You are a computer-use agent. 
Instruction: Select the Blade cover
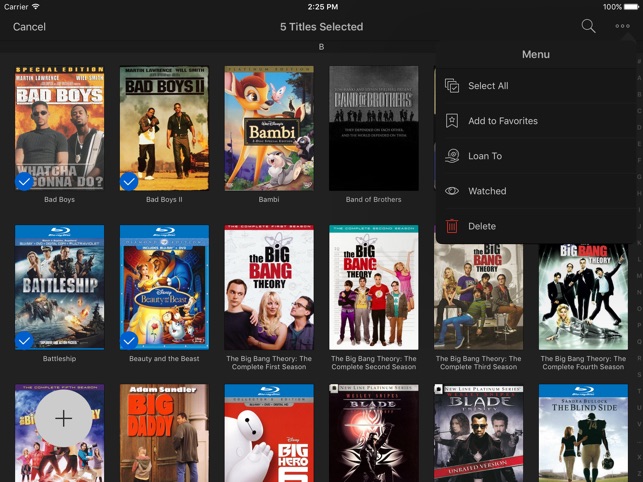[x=374, y=433]
